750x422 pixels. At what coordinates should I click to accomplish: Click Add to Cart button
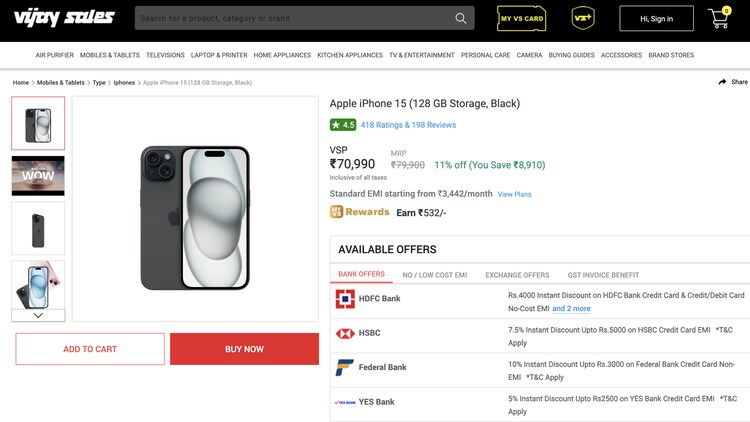click(x=90, y=349)
